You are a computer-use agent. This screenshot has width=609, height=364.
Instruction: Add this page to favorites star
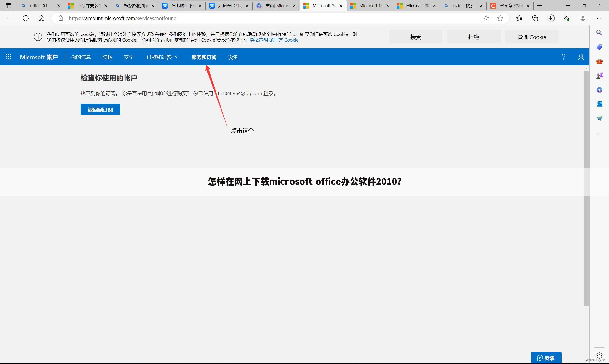point(500,18)
